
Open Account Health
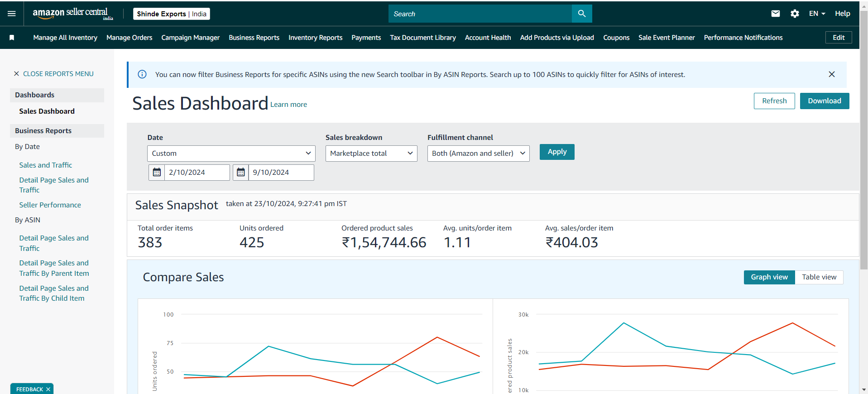(488, 38)
